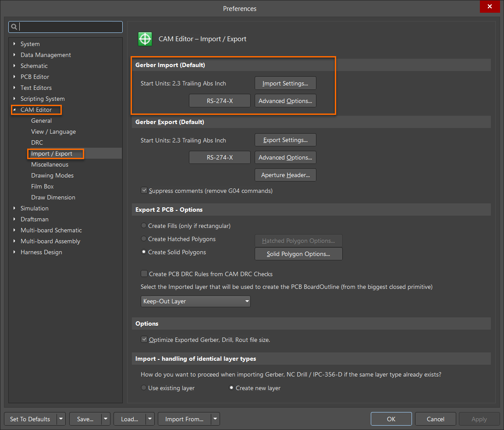
Task: Enable Suppress comments checkbox
Action: [x=144, y=191]
